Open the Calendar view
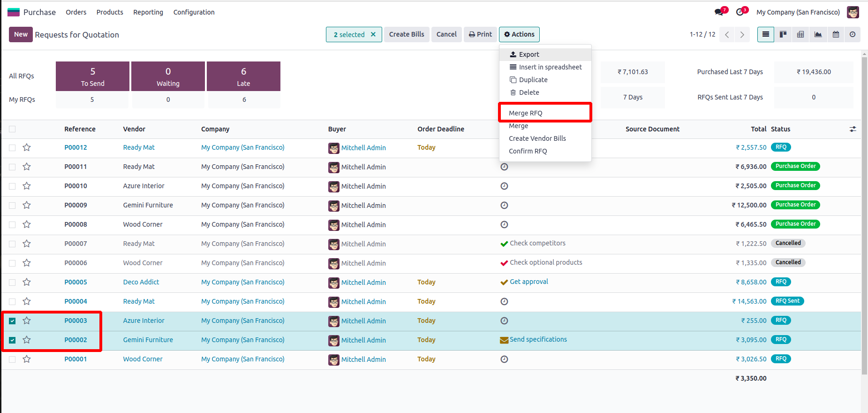The width and height of the screenshot is (868, 413). point(836,34)
